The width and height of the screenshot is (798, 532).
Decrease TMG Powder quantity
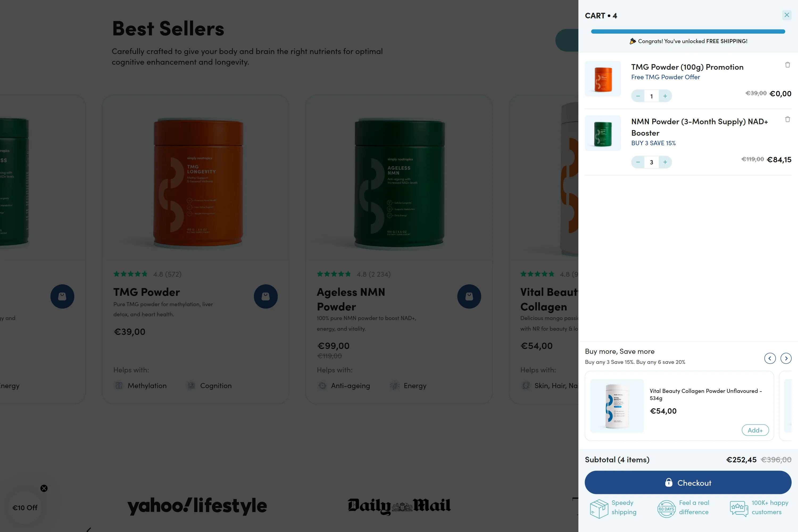tap(638, 96)
